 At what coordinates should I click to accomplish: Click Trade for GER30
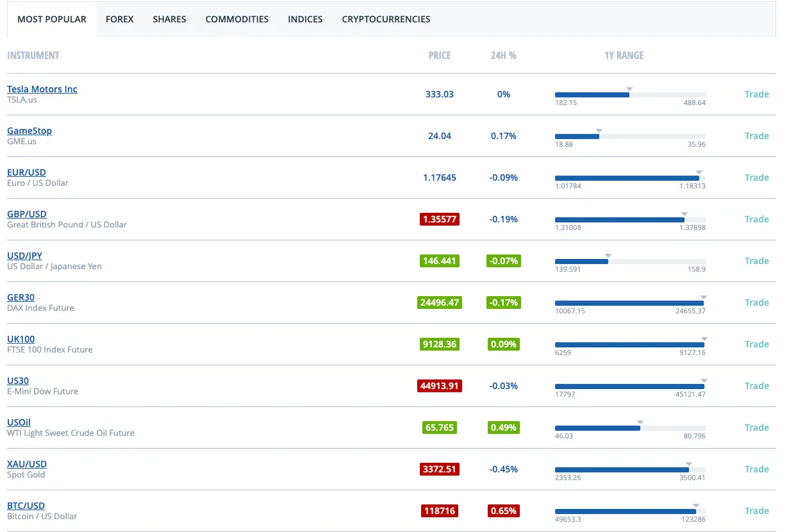click(756, 303)
